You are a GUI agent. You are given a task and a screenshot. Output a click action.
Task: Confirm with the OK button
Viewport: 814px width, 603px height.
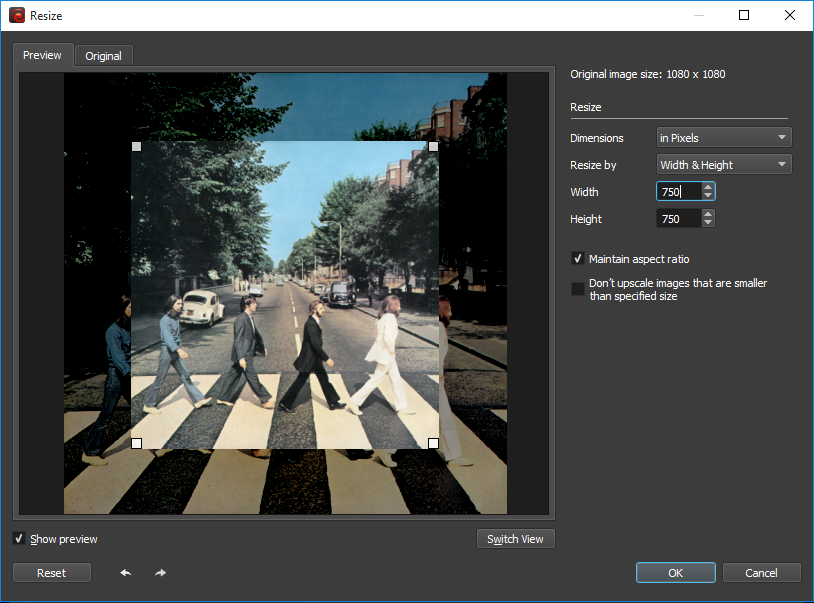point(675,573)
